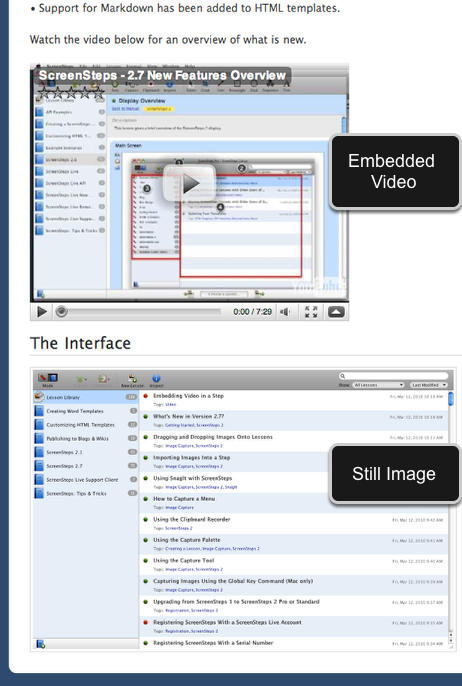Viewport: 462px width, 686px height.
Task: Select lesson Using the Clipboard Recorder
Action: 192,519
